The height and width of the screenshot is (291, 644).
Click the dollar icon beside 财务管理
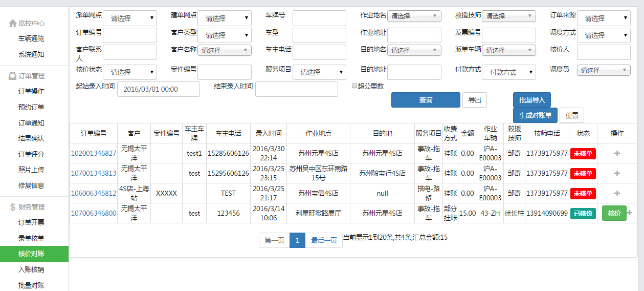[12, 207]
